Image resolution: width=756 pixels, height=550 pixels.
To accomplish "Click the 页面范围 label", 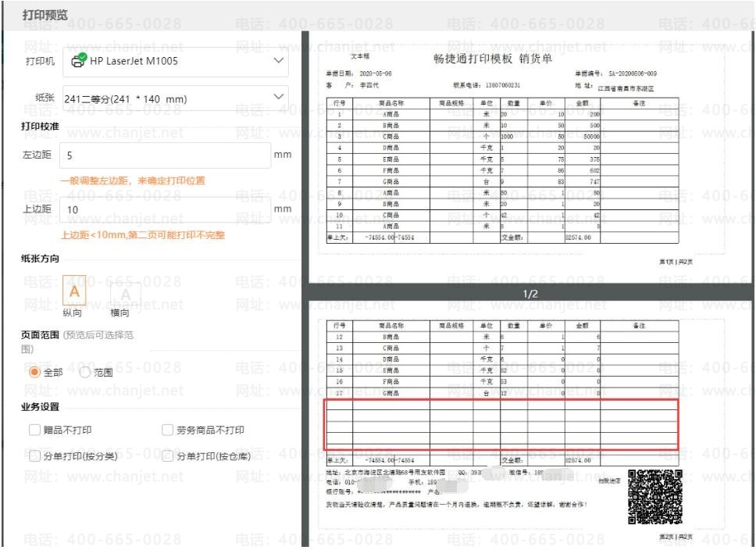I will [40, 335].
